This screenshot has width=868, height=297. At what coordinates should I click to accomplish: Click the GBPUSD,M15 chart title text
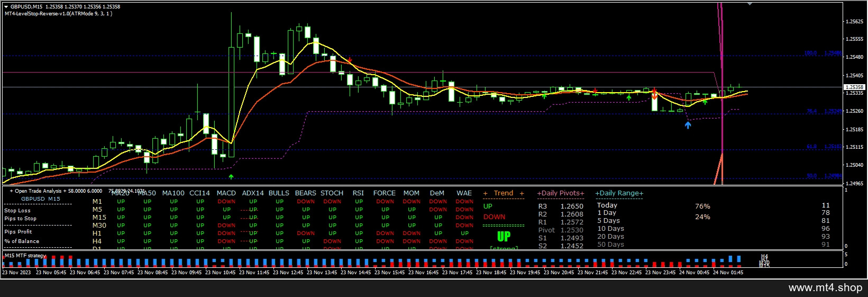click(x=26, y=7)
